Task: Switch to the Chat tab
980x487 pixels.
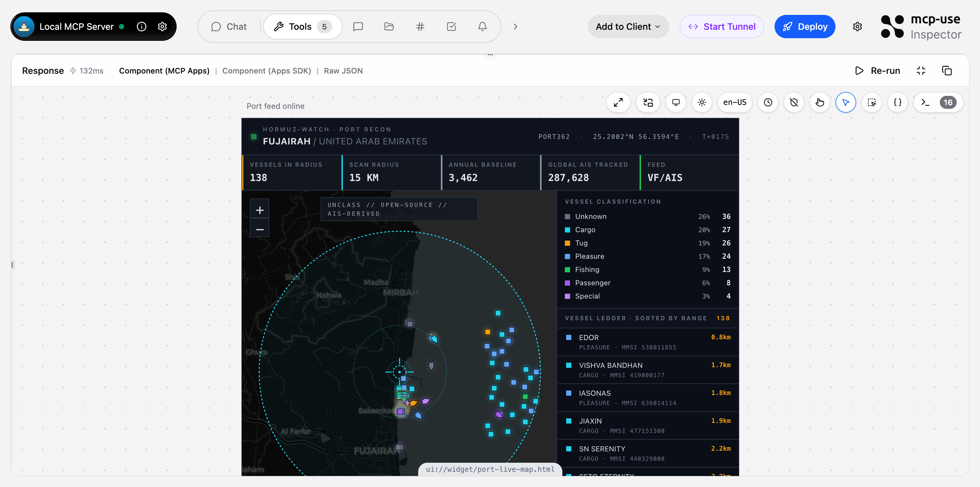Action: point(229,27)
